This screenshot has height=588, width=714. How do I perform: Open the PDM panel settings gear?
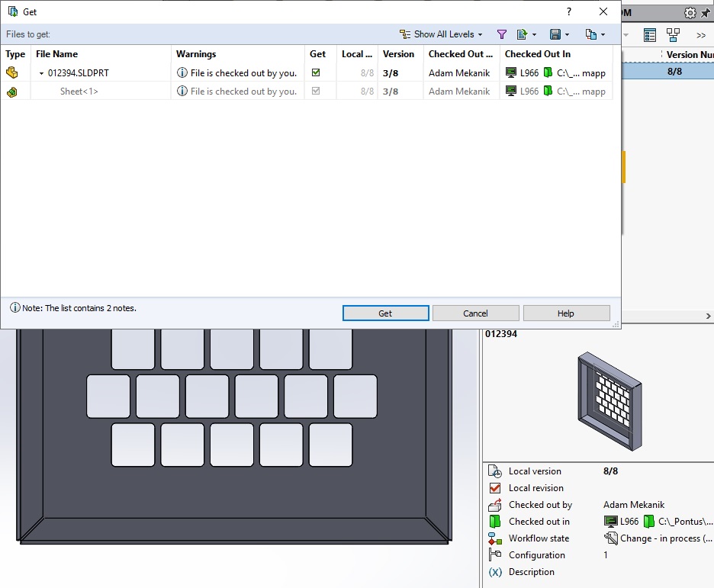pos(690,13)
